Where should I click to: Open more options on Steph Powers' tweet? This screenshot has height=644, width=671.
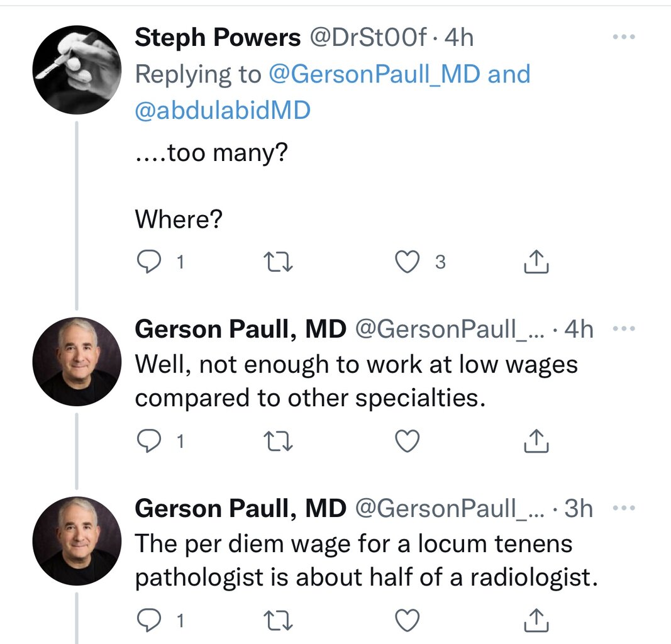click(624, 37)
